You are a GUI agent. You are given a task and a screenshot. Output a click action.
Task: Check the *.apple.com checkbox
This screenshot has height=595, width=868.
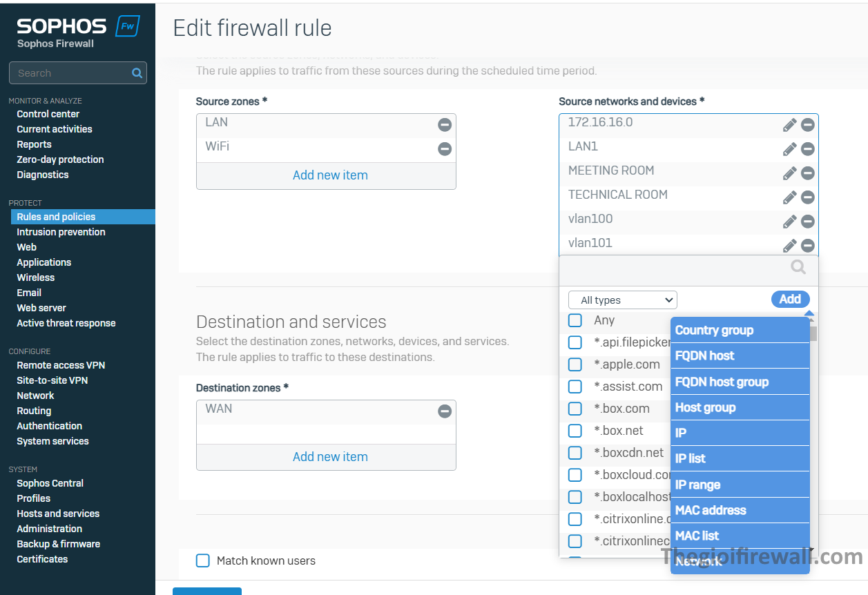pos(575,364)
